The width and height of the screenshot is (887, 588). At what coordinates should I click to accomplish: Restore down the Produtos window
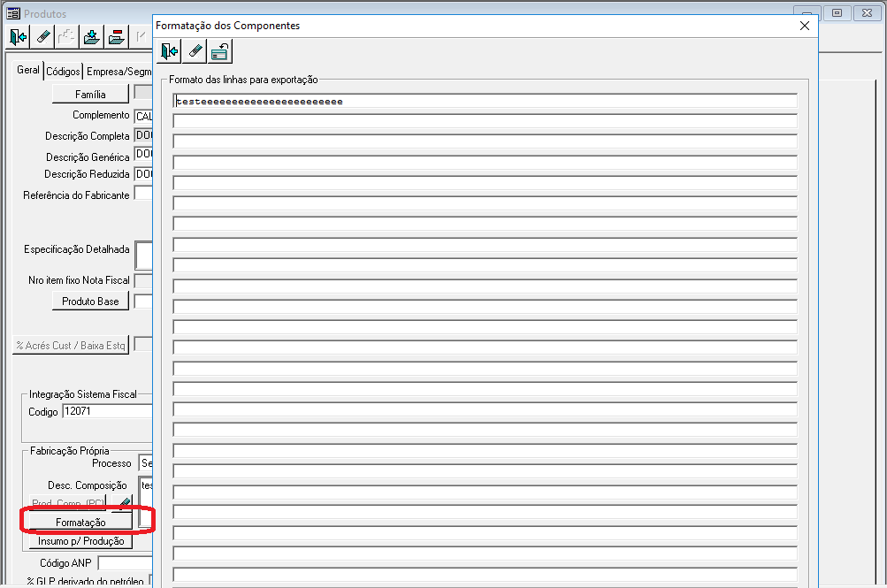[x=837, y=13]
